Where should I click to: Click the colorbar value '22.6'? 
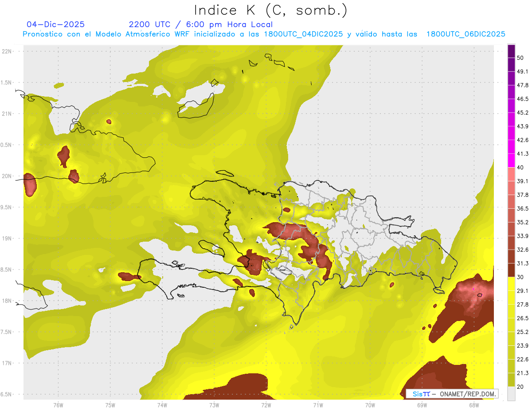pyautogui.click(x=522, y=360)
